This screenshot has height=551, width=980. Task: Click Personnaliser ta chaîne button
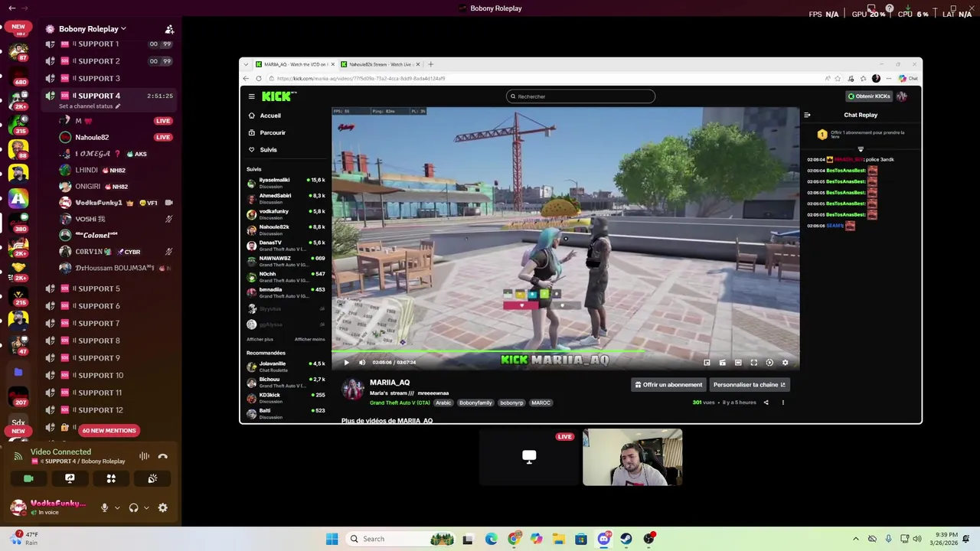point(750,385)
